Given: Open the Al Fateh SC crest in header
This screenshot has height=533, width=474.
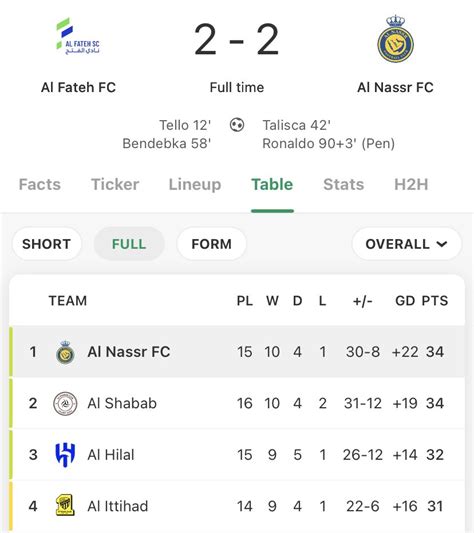Looking at the screenshot, I should 78,36.
